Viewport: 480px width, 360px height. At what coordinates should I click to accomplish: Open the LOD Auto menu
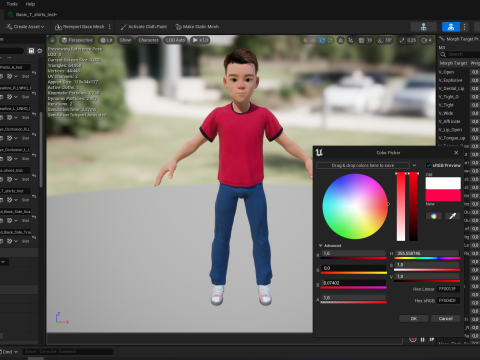click(x=175, y=40)
